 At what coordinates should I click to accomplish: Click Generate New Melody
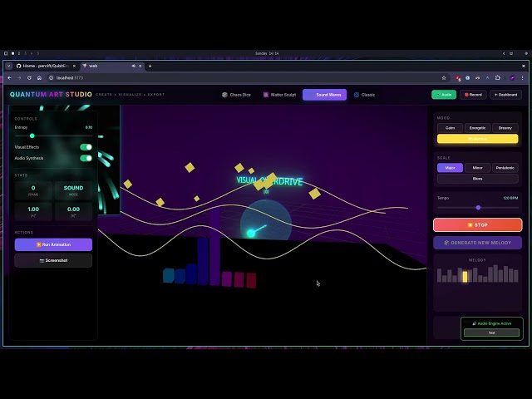477,243
